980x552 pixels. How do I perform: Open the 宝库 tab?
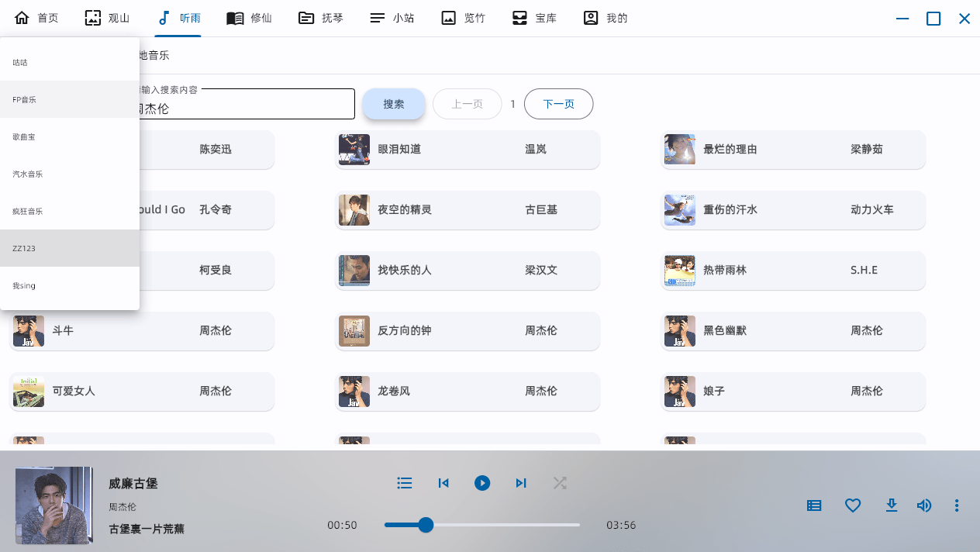point(534,17)
